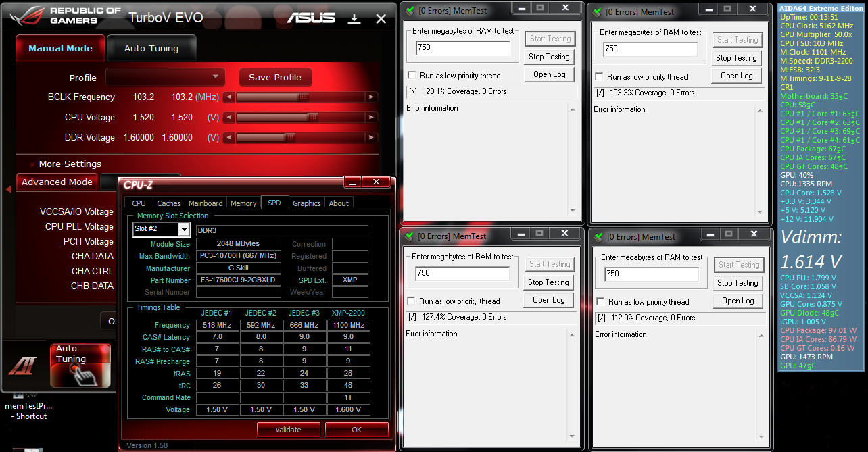Image resolution: width=868 pixels, height=452 pixels.
Task: Click scroll-down arrow in 103.3% coverage MemTest
Action: (761, 212)
